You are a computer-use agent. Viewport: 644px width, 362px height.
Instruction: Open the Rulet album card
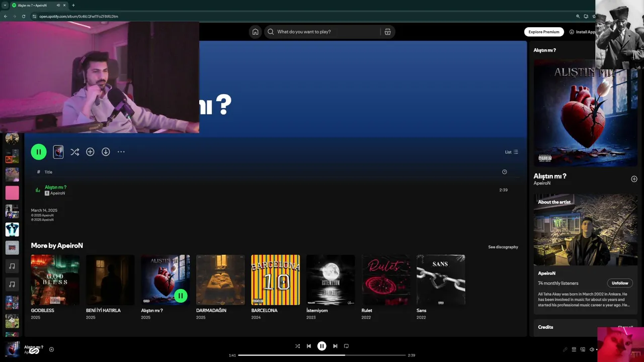385,287
